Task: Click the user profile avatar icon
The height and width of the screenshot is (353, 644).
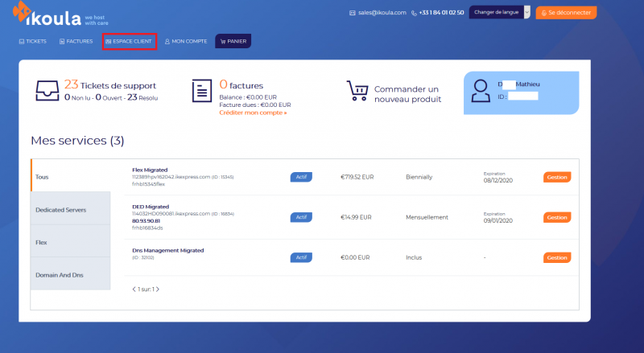Action: (481, 91)
